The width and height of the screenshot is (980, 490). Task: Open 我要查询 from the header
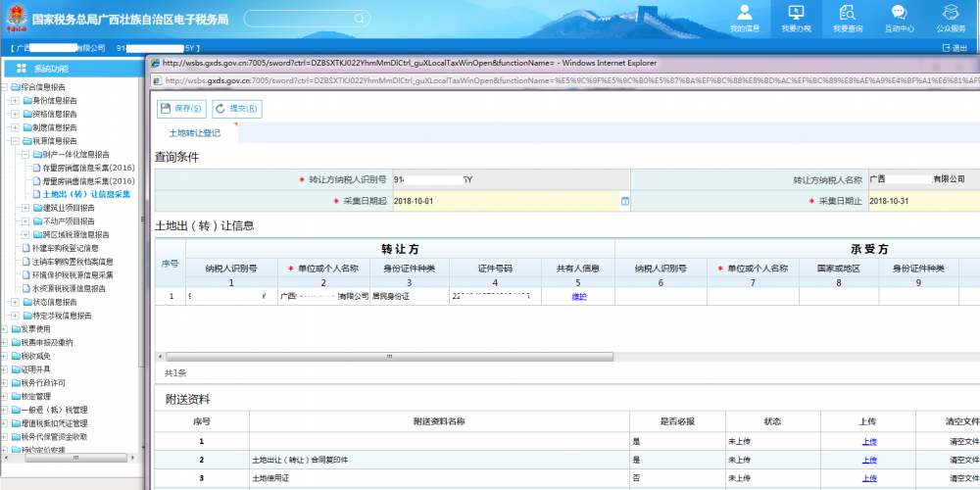tap(848, 19)
